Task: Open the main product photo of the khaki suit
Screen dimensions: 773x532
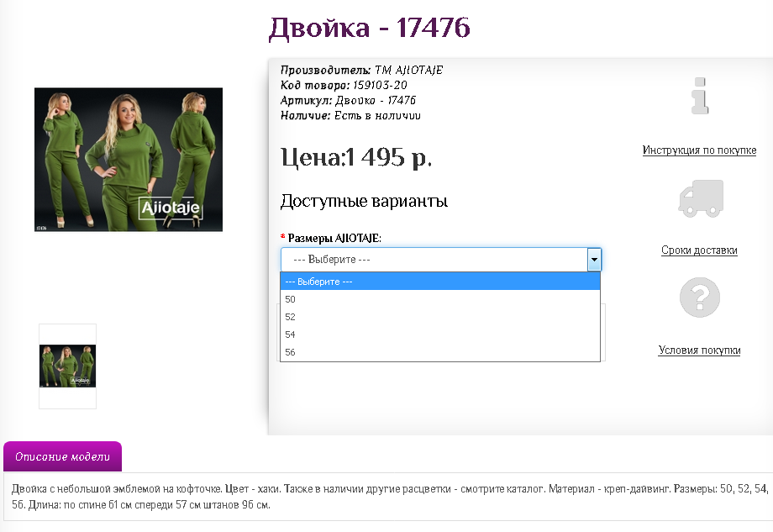Action: (128, 159)
